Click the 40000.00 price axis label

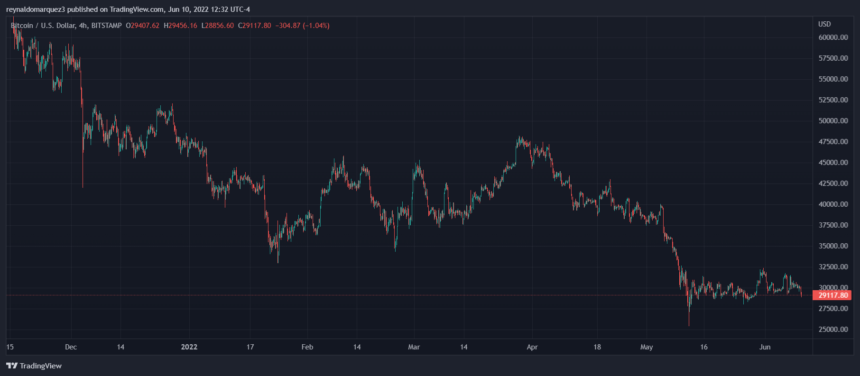pyautogui.click(x=833, y=204)
